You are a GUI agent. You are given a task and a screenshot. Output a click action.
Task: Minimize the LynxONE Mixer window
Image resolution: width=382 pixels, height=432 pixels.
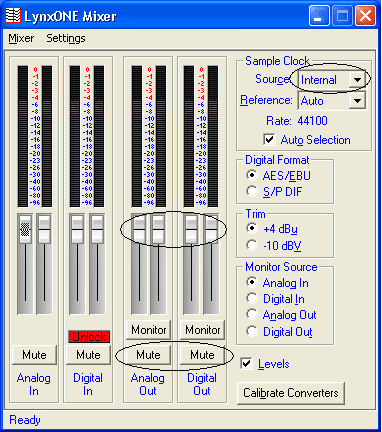click(319, 16)
